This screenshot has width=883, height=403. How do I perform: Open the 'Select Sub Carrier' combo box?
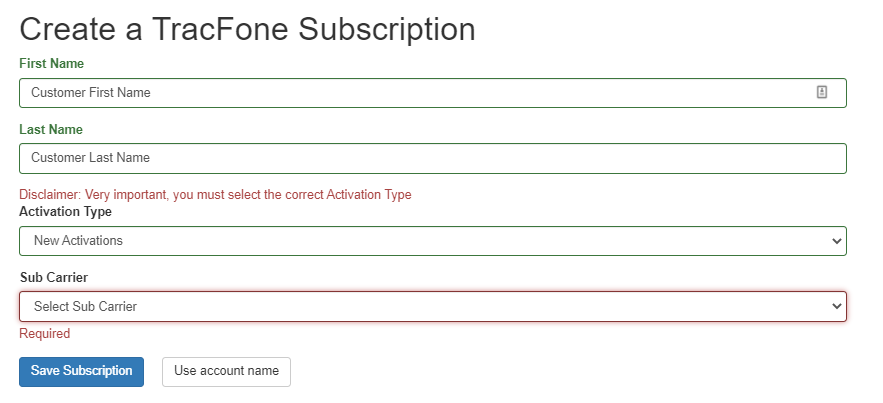[432, 306]
